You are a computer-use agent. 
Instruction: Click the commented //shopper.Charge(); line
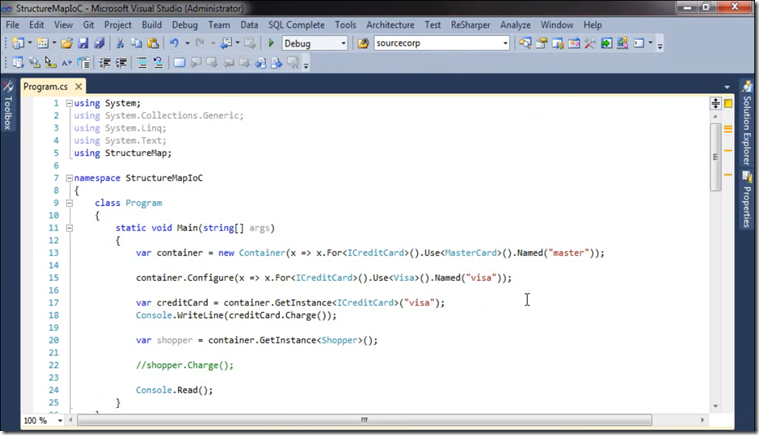tap(184, 365)
